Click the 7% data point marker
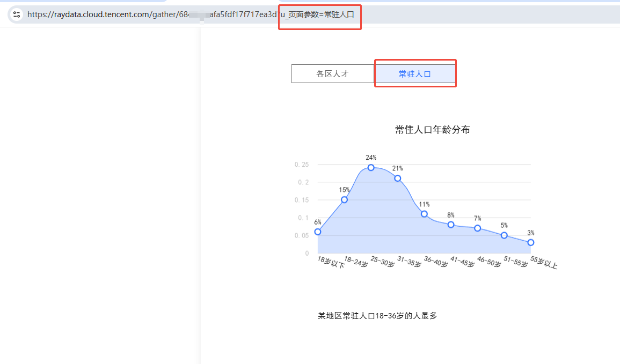 (477, 228)
